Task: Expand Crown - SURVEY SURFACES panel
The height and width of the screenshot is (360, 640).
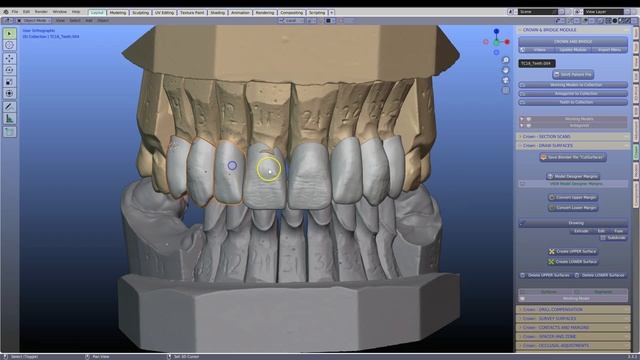Action: (x=573, y=319)
